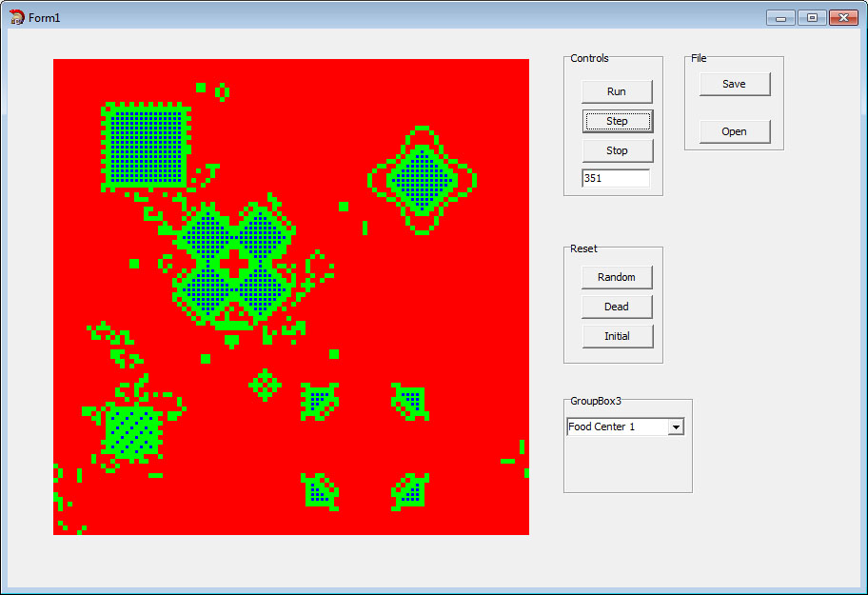The width and height of the screenshot is (868, 595).
Task: Advance one generation with Step button
Action: [618, 121]
